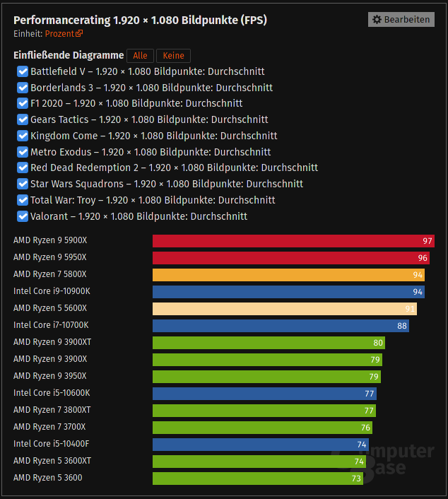
Task: Select the Keine diagrams button
Action: click(x=173, y=56)
